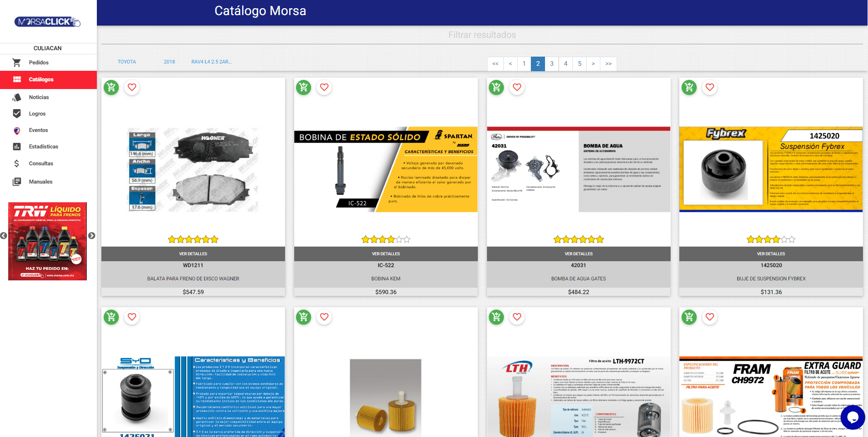Open the RAV4 L4 2.5 vehicle filter

211,62
